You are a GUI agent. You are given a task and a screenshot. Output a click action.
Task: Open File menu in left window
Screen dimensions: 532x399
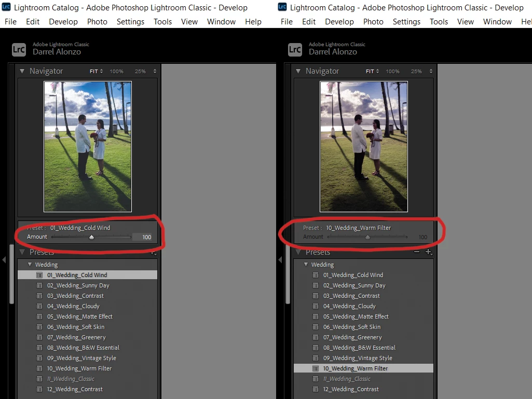coord(10,22)
